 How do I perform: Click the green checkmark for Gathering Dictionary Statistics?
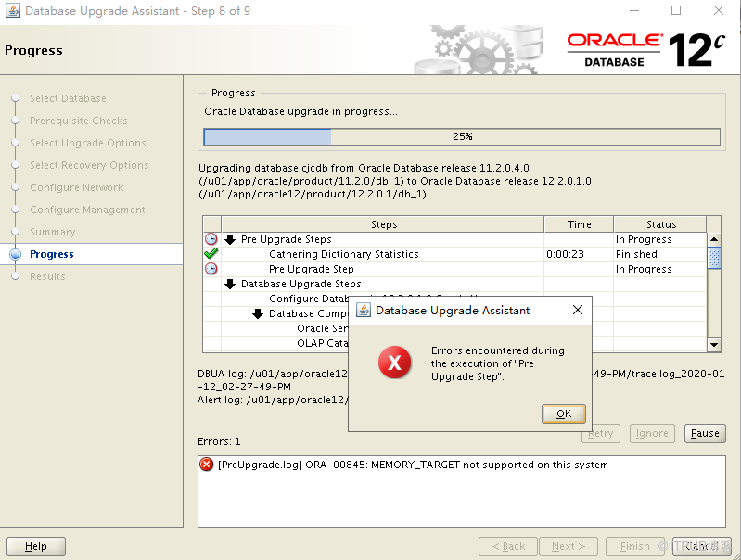tap(211, 254)
